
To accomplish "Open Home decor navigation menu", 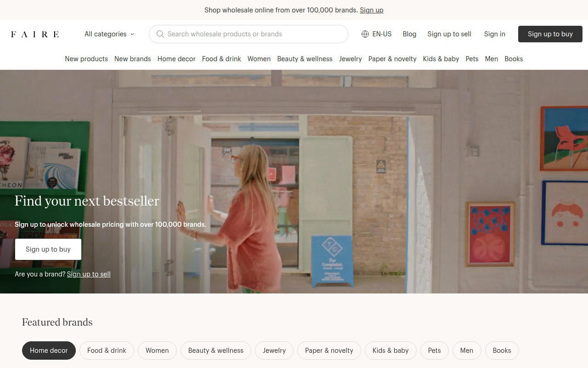I will tap(176, 59).
